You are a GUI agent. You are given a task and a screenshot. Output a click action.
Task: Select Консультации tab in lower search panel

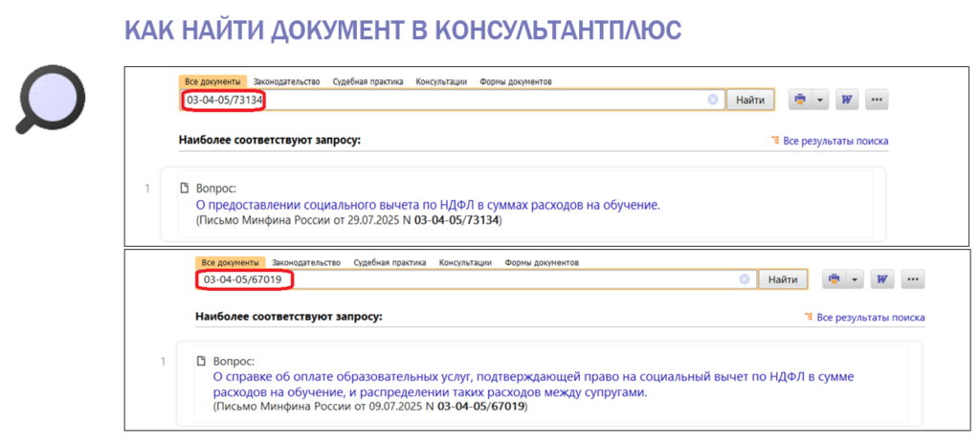(466, 262)
